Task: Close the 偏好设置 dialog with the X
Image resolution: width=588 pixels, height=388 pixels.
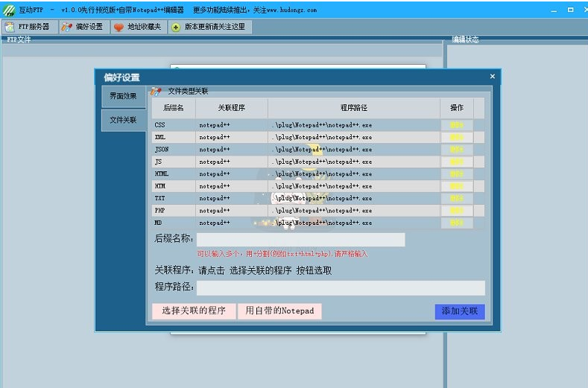Action: [493, 77]
